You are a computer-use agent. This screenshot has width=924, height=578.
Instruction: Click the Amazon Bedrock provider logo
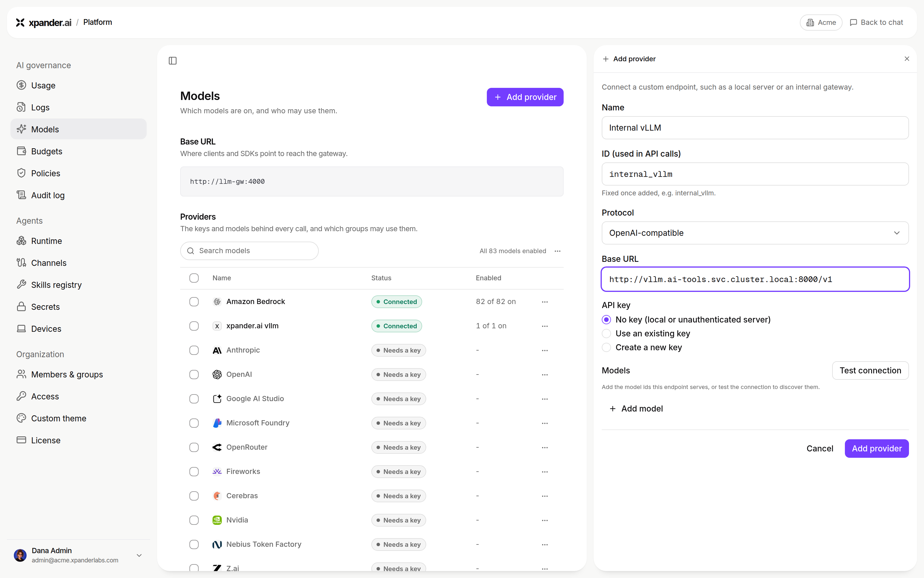pos(217,302)
